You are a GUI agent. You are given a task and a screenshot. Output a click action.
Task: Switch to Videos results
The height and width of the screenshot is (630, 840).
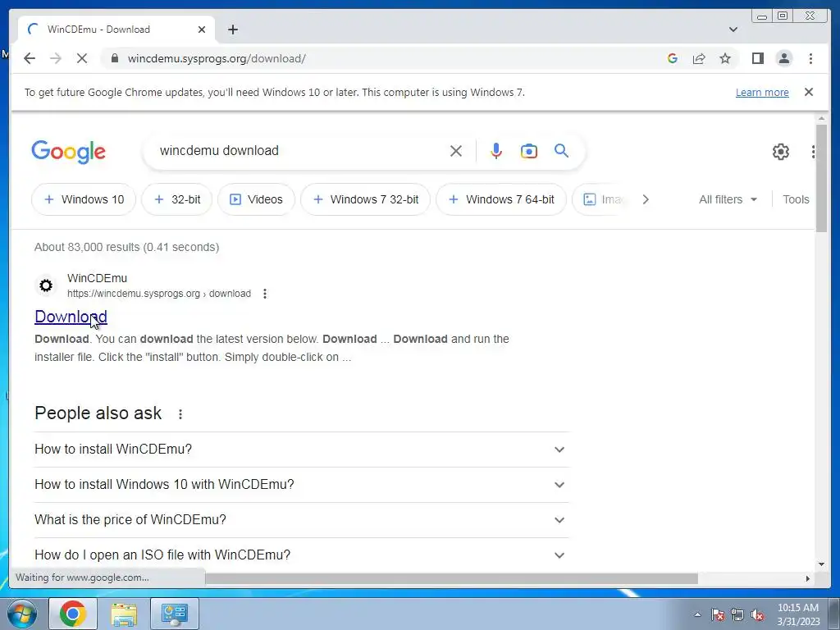coord(256,199)
